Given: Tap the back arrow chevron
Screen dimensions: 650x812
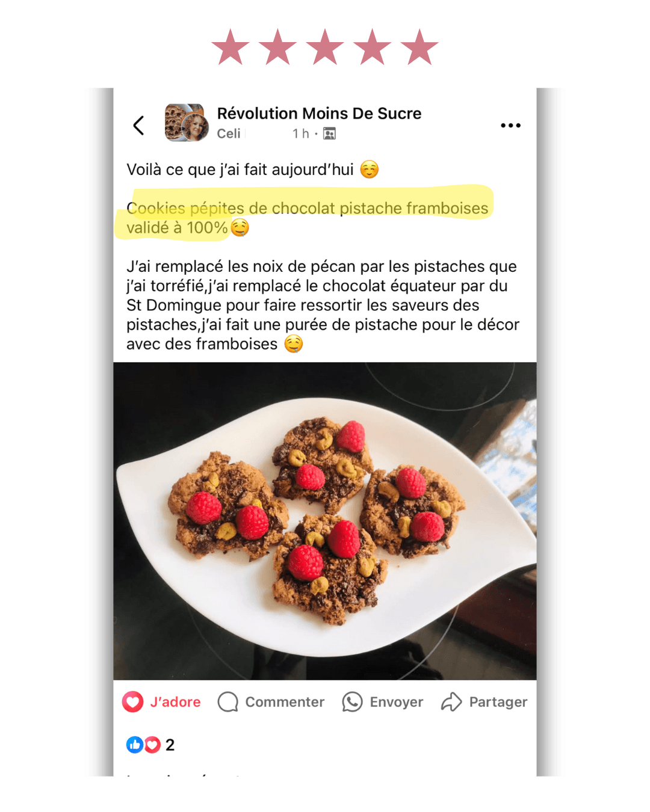Looking at the screenshot, I should click(x=138, y=126).
